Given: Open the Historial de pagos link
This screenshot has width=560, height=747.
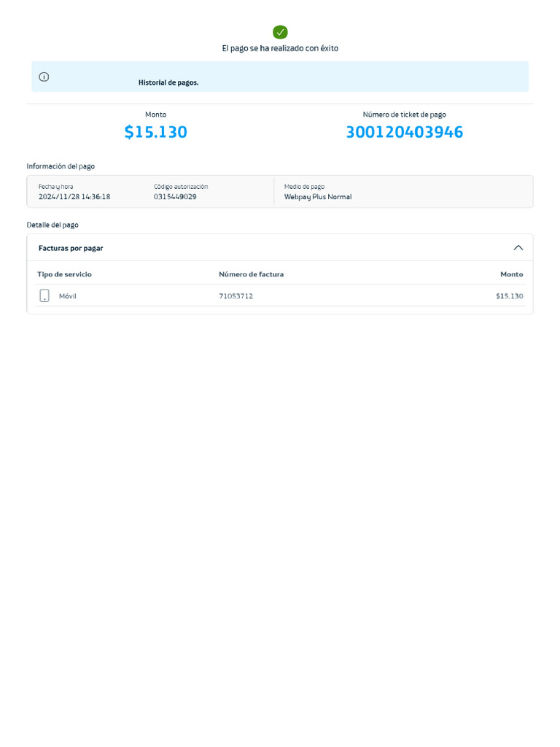Looking at the screenshot, I should coord(168,82).
